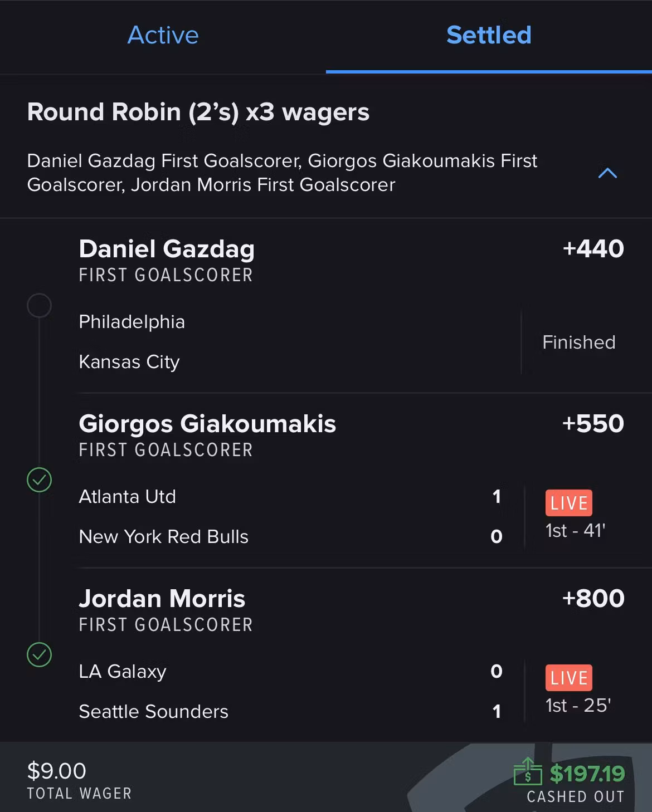Tap the LIVE badge for Seattle match
This screenshot has height=812, width=652.
coord(568,678)
